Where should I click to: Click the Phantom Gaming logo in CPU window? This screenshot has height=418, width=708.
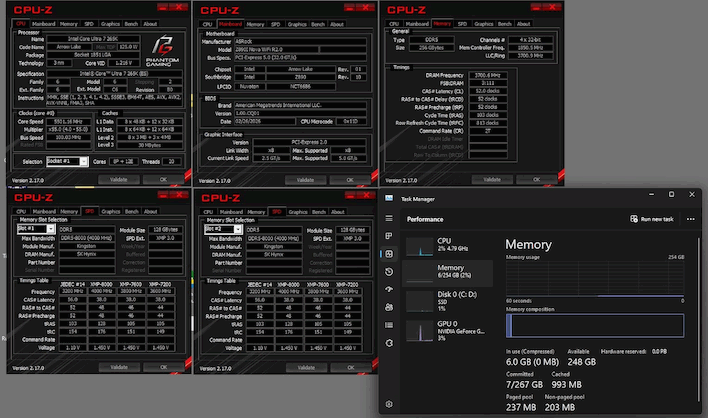[163, 51]
